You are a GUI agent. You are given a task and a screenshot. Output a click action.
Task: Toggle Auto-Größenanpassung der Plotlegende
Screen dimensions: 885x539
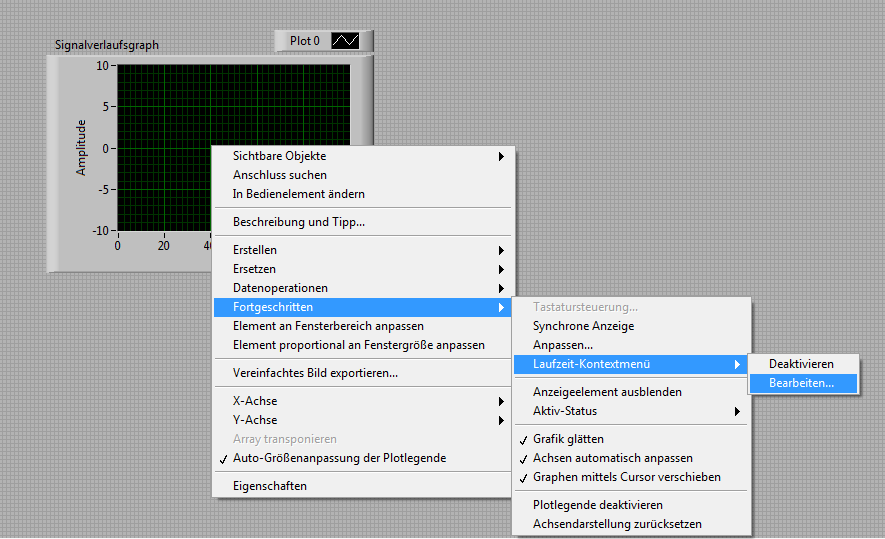[x=362, y=458]
